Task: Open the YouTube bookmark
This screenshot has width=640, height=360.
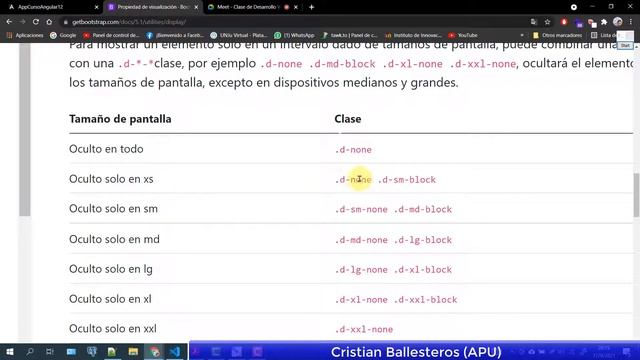Action: [463, 35]
